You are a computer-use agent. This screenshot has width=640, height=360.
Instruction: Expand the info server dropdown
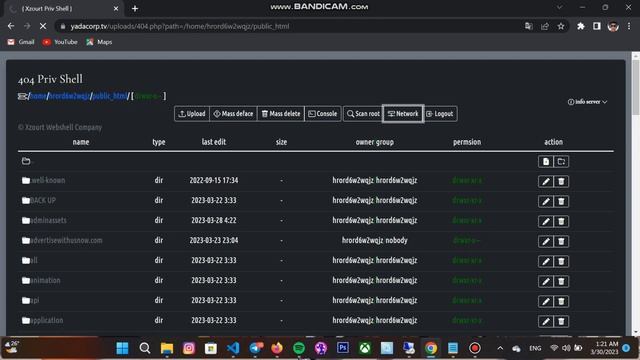pos(587,102)
